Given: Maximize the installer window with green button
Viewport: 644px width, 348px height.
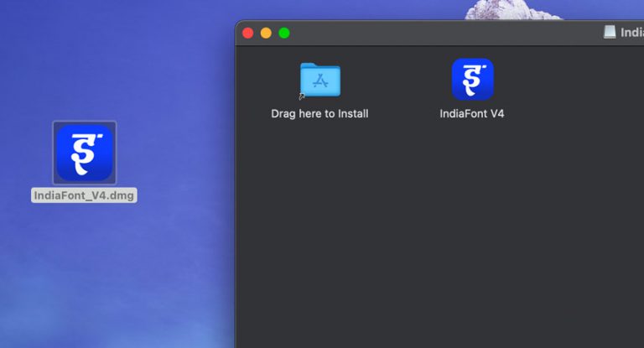Looking at the screenshot, I should (284, 33).
